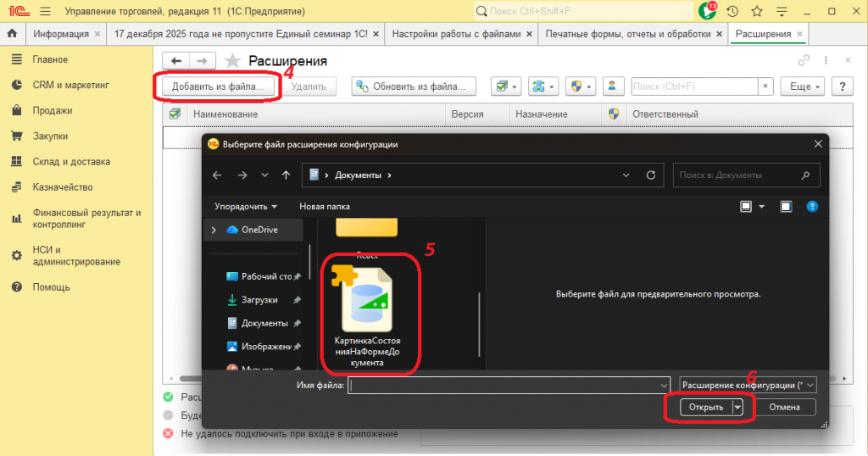
Task: Navigate back in the file dialog
Action: (217, 175)
